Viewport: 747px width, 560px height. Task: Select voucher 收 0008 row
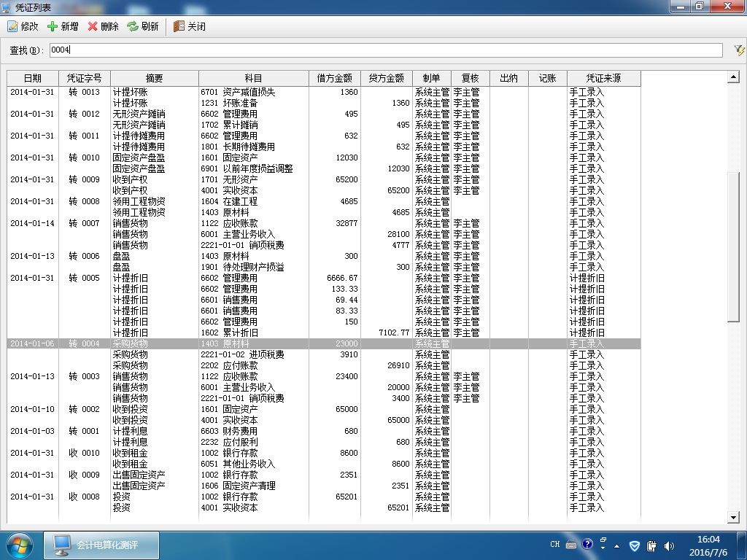coord(323,497)
